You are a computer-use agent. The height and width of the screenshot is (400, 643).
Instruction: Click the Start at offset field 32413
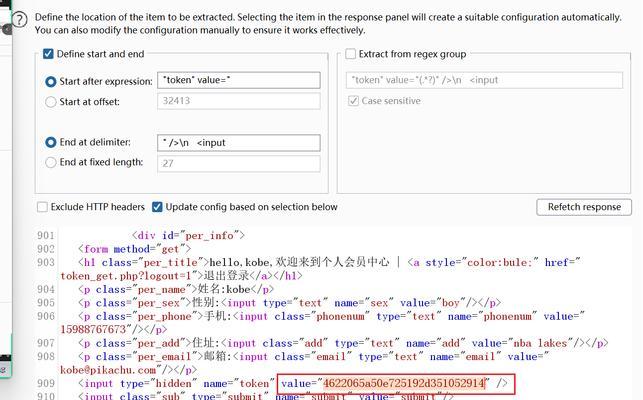pos(239,101)
